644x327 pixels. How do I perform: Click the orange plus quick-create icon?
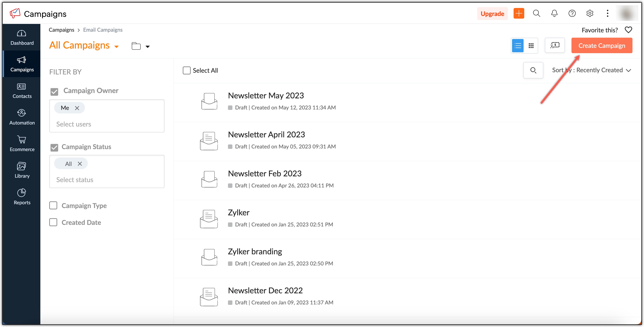[x=519, y=13]
